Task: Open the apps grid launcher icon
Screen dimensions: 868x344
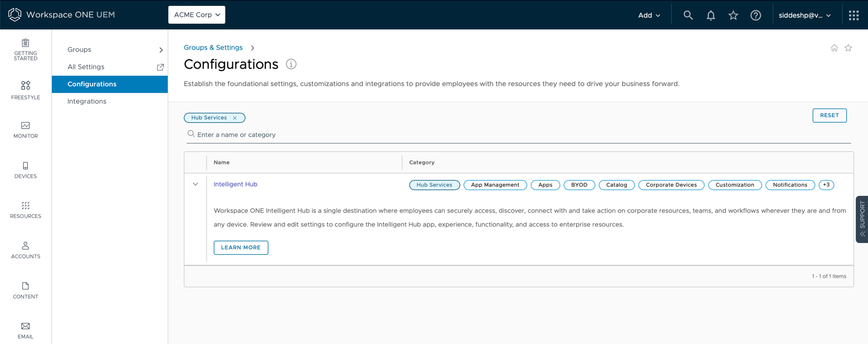Action: (x=853, y=15)
